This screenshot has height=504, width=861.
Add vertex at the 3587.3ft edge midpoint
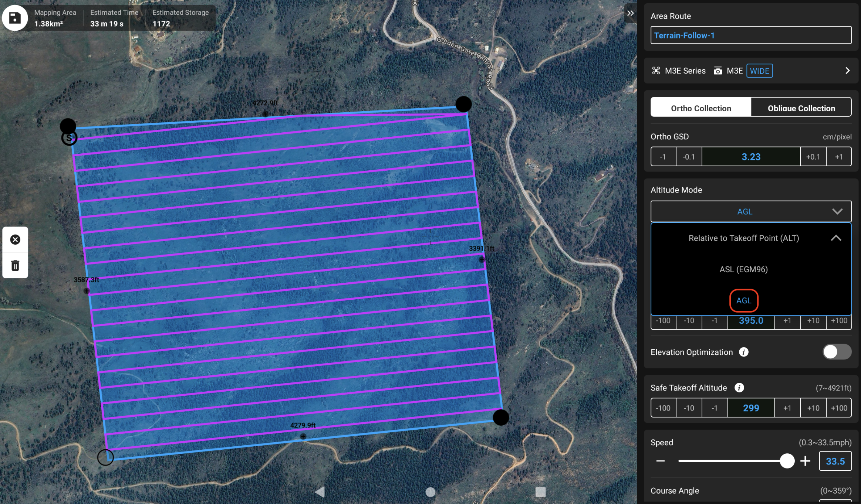(x=87, y=291)
